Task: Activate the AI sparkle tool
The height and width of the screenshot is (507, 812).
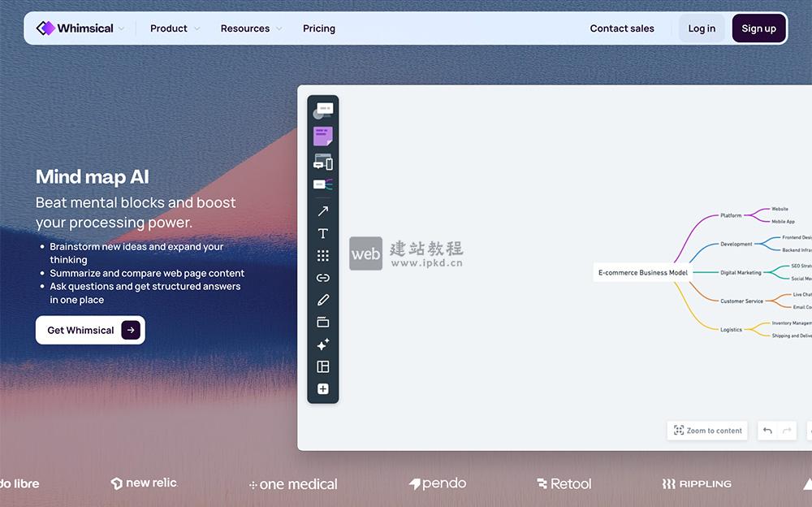Action: [x=322, y=344]
